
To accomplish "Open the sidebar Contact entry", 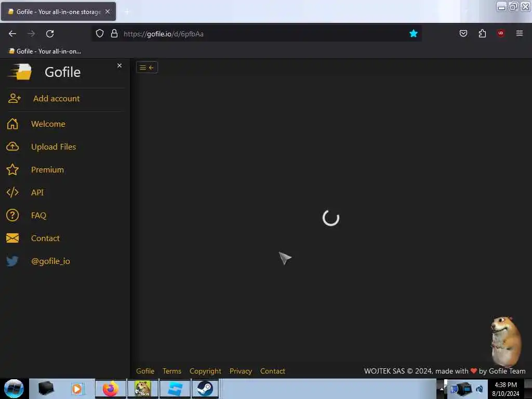I will point(45,238).
